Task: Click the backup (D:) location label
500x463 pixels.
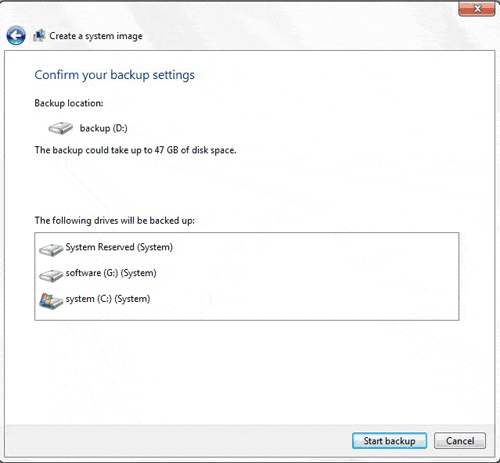Action: point(103,128)
